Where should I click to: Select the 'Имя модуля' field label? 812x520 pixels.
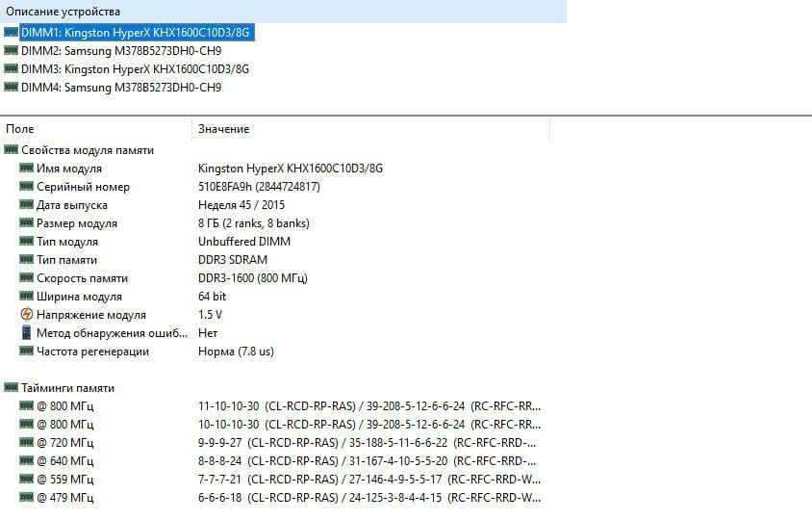click(69, 169)
